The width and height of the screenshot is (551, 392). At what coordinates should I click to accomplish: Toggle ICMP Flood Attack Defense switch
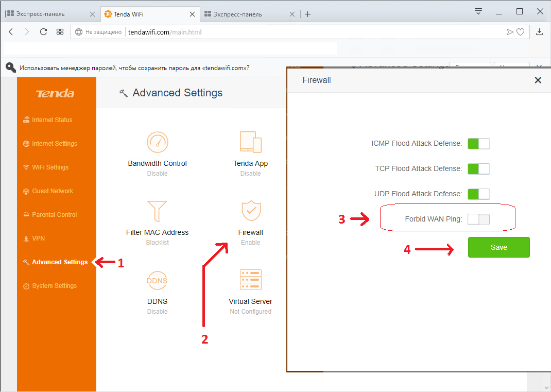[x=478, y=143]
